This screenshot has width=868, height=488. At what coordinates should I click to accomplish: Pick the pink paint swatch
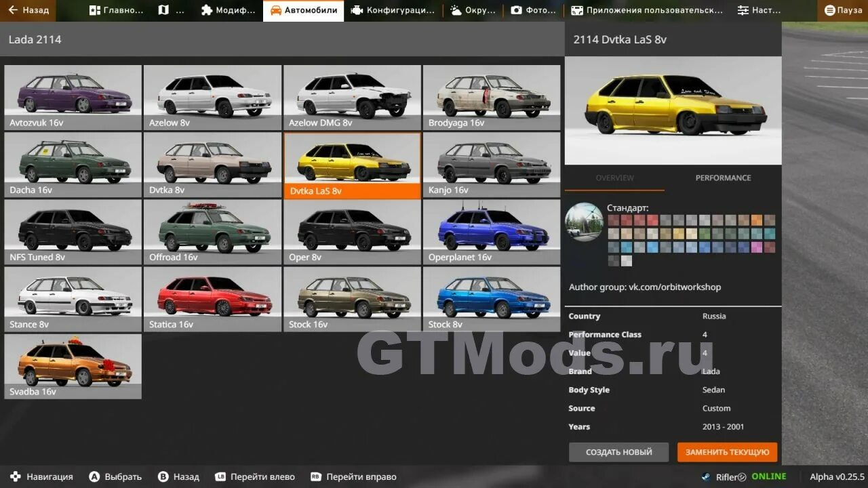[x=757, y=247]
